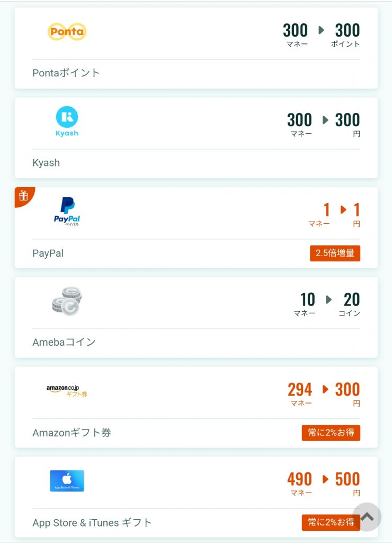This screenshot has width=392, height=543.
Task: Click the 490 マネー to 500 円 rate
Action: coord(324,484)
